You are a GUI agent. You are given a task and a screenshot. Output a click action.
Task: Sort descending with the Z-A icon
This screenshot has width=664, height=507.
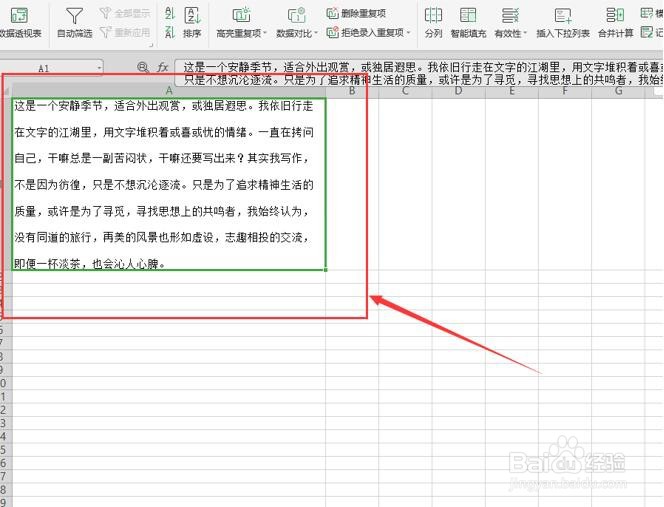coord(170,32)
